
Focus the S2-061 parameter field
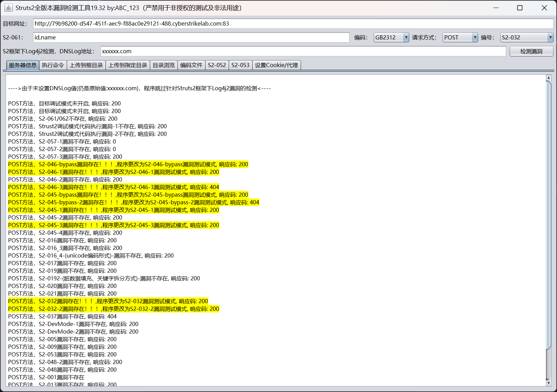(x=191, y=37)
